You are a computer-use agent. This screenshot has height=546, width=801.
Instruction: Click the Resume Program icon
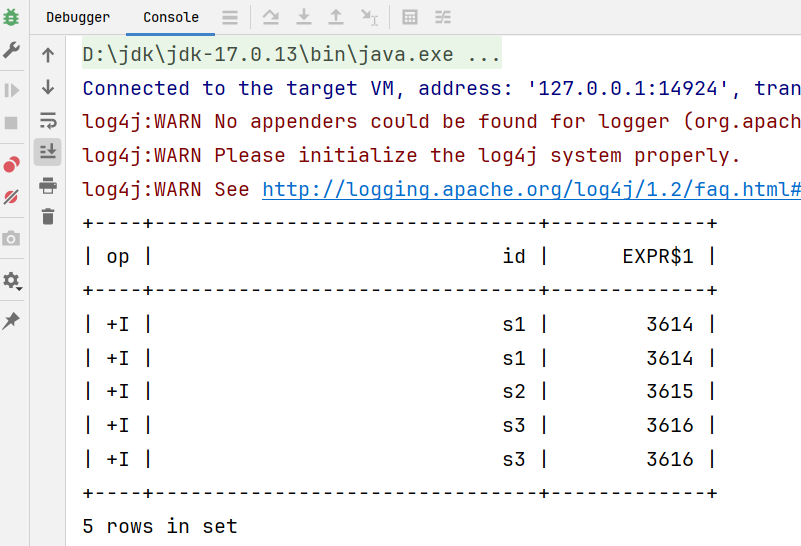coord(11,90)
